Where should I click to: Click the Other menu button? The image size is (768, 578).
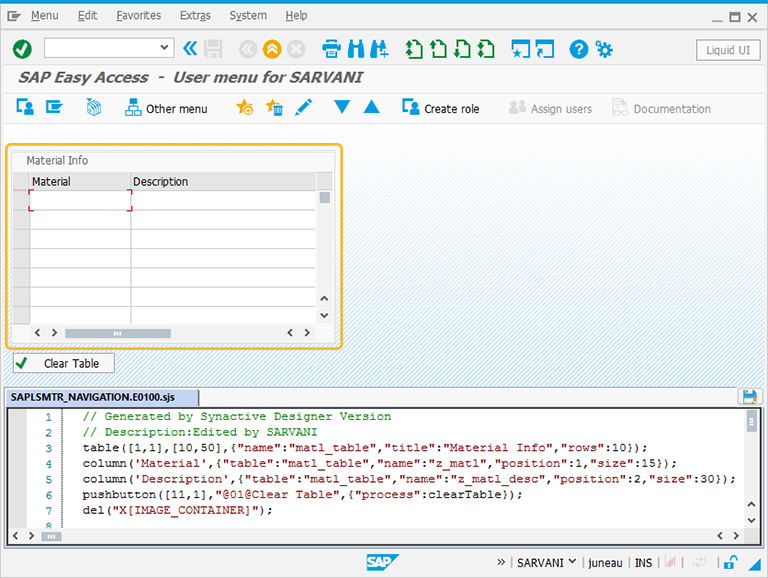(166, 108)
